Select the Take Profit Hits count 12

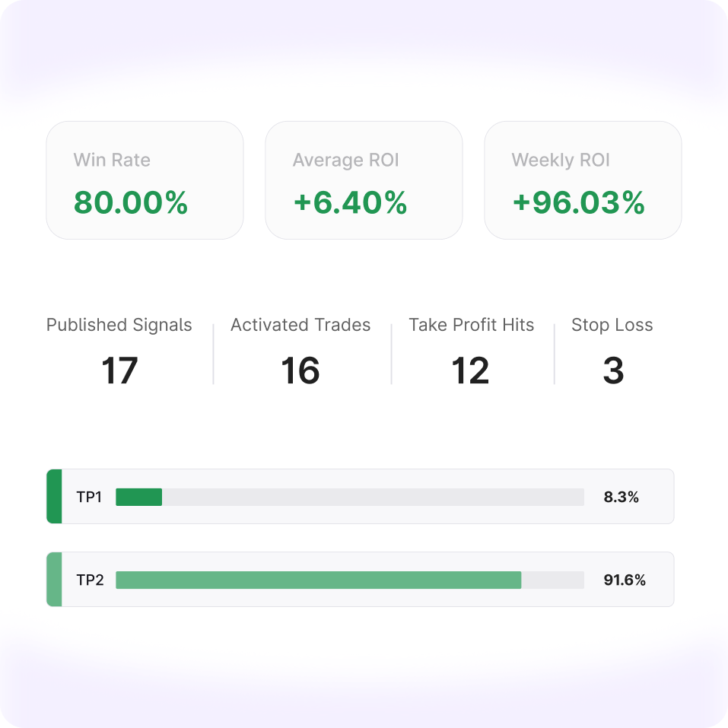point(470,371)
